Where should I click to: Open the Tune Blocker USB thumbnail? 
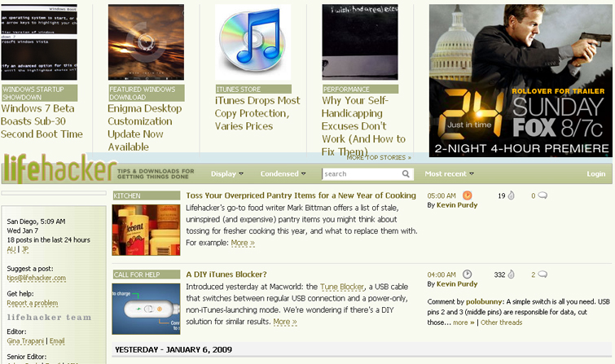(x=146, y=309)
